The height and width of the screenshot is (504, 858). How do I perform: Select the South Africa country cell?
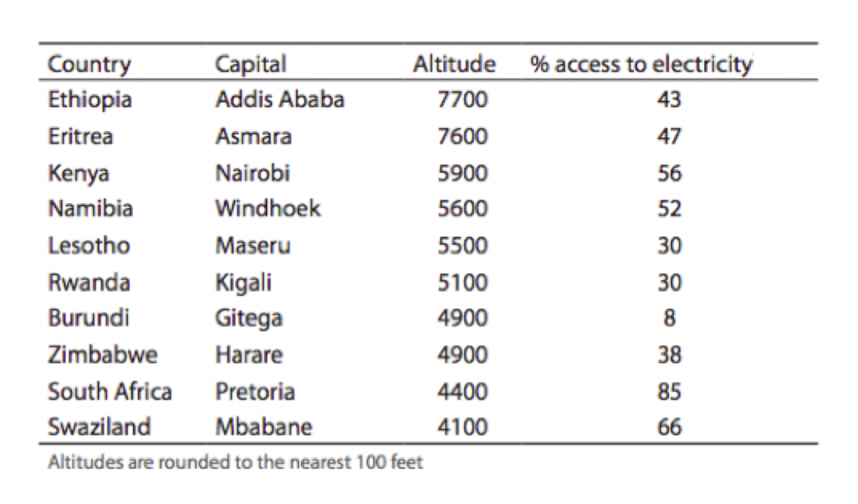(110, 392)
